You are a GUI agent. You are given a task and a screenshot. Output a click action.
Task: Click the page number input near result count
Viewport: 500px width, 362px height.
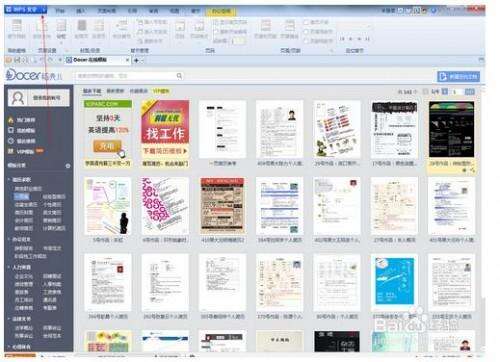456,91
